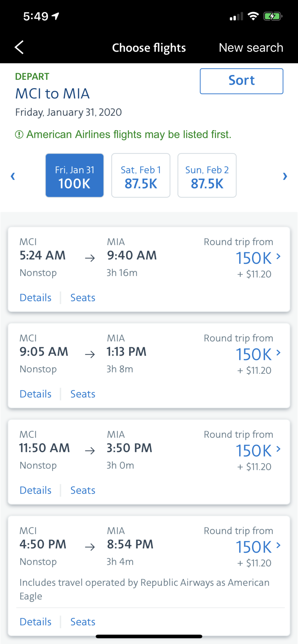298x644 pixels.
Task: Open the 5:24 AM flight's 150K fare chevron
Action: (x=278, y=257)
